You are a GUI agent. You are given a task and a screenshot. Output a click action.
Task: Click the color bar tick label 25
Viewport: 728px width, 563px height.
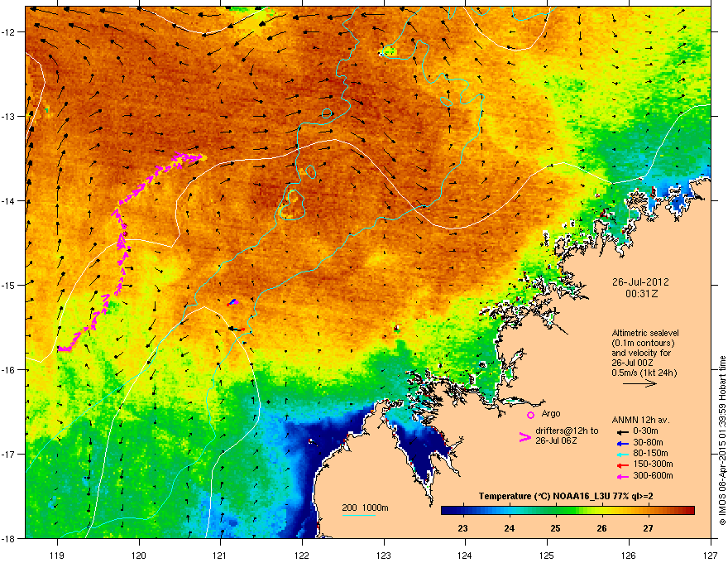(x=555, y=528)
